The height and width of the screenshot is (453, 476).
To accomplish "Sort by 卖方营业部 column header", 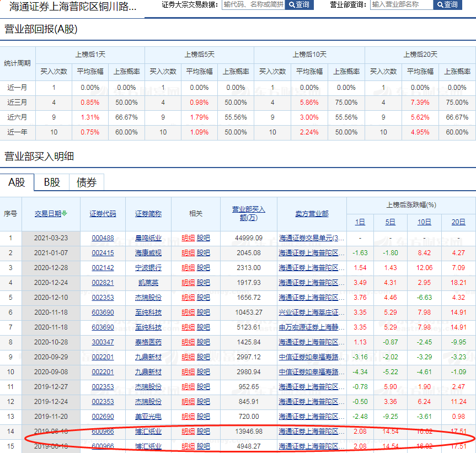I will (312, 214).
